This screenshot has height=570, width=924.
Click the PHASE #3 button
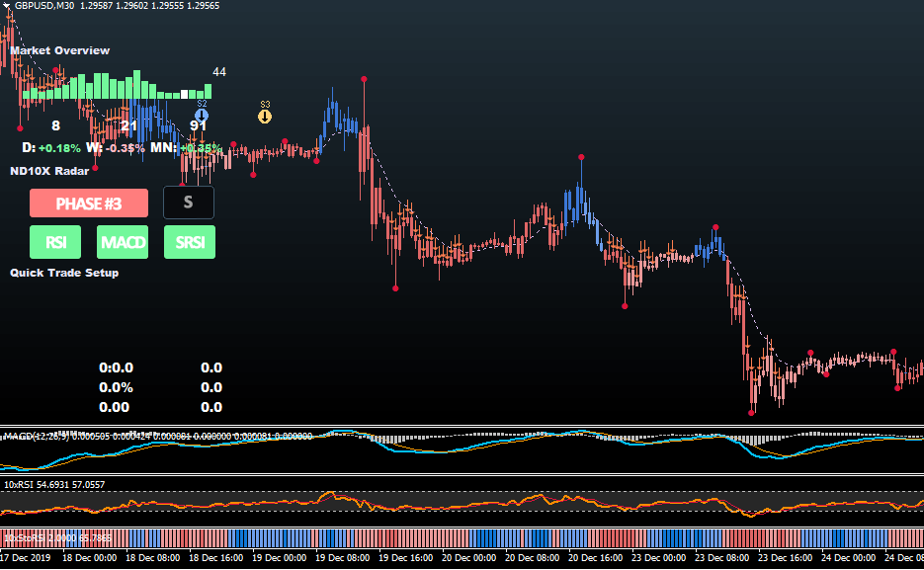(89, 204)
